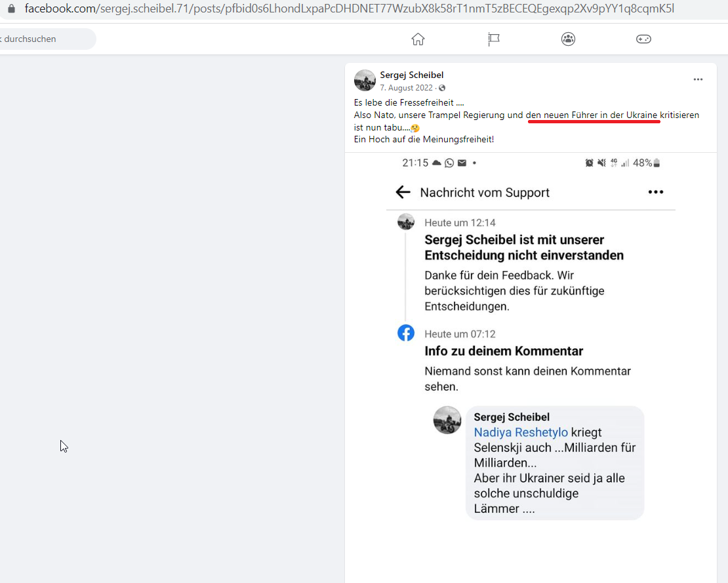This screenshot has width=728, height=583.
Task: Open the Nadiya Reshetylo mention link
Action: (x=521, y=432)
